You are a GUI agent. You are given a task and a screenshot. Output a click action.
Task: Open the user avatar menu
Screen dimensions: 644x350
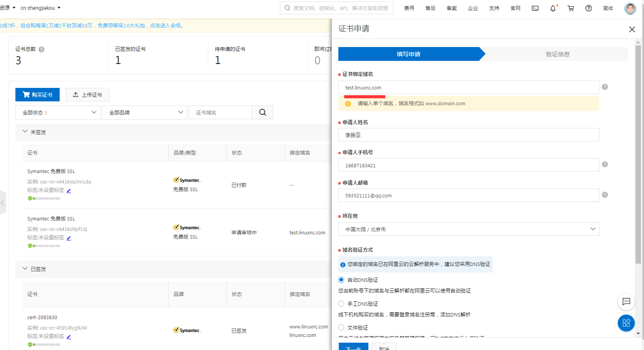click(630, 8)
